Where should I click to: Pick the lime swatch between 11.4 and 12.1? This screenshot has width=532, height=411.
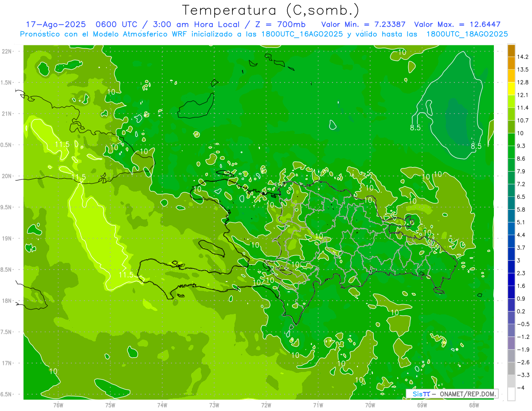511,101
